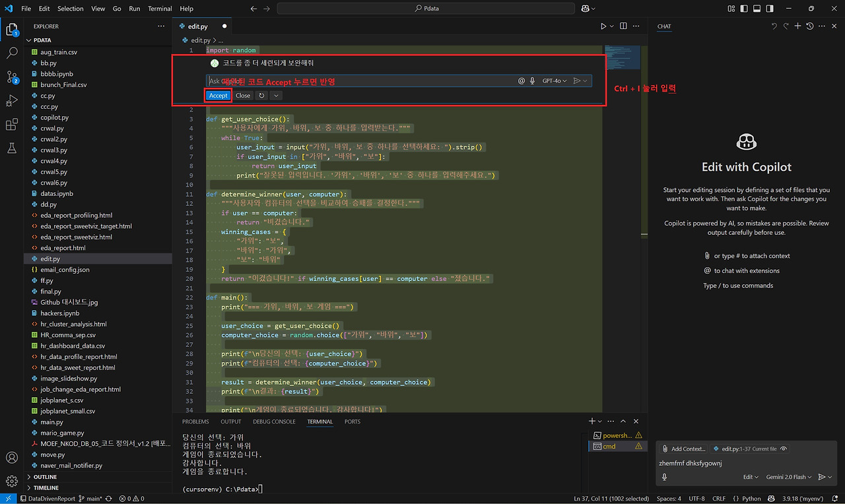Start a new chat with plus icon

tap(797, 26)
